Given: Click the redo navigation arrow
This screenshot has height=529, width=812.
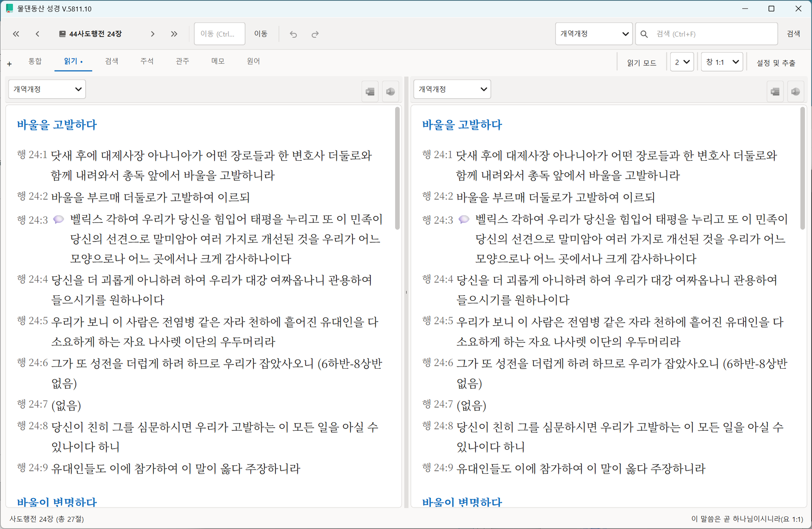Looking at the screenshot, I should tap(315, 34).
